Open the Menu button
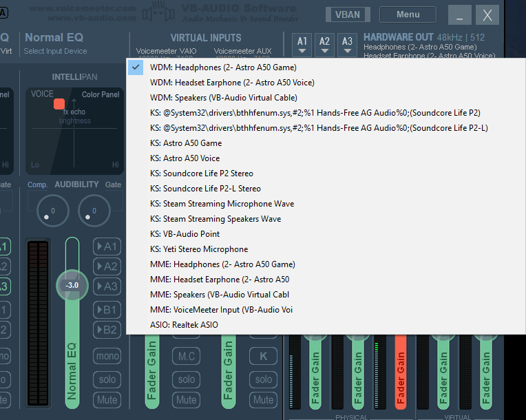The height and width of the screenshot is (420, 526). (408, 14)
